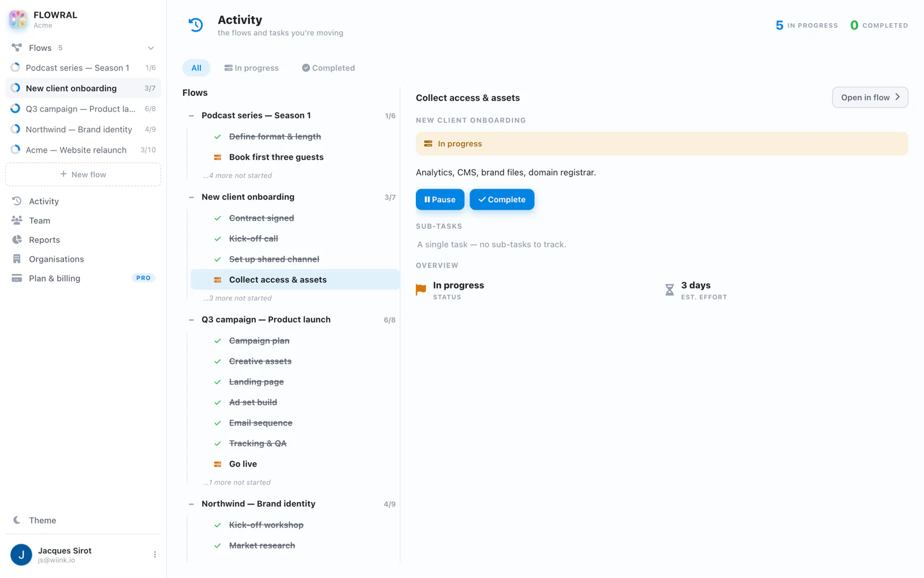
Task: Open the Team page
Action: [x=83, y=220]
